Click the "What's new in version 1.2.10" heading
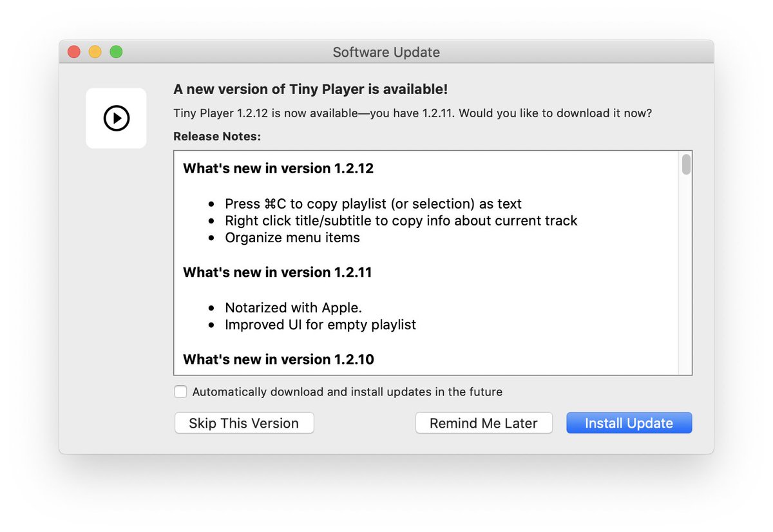This screenshot has width=773, height=532. tap(278, 359)
